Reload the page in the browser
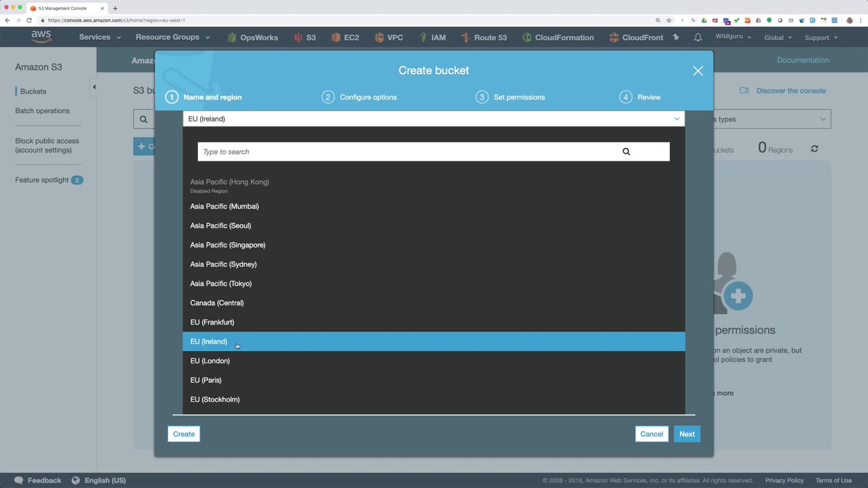868x488 pixels. 29,20
